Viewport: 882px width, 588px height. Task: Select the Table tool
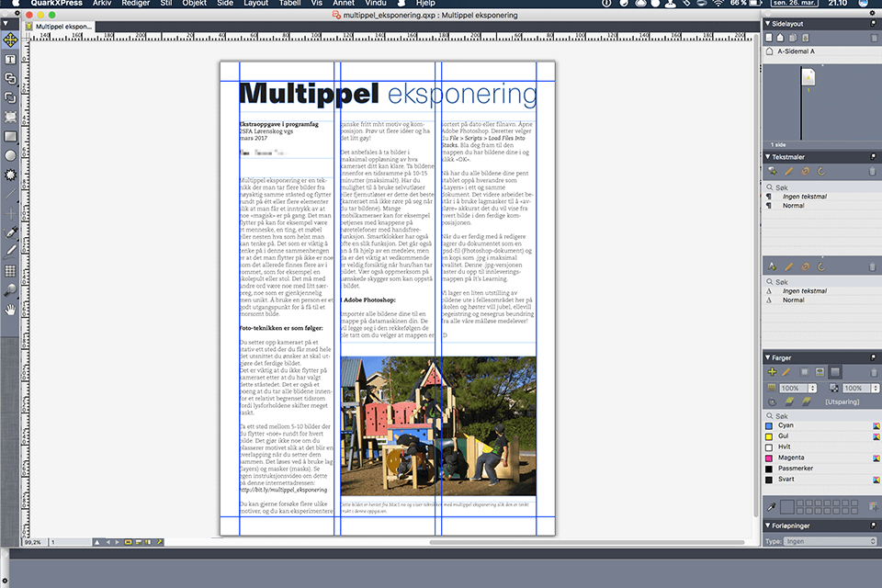tap(10, 271)
